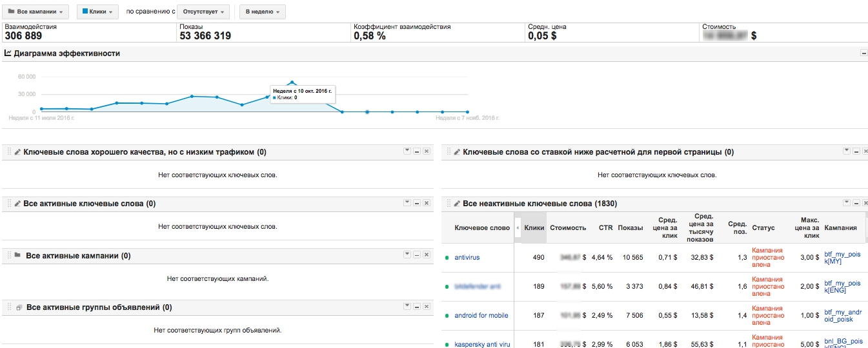Minimize 'Ключевые слова хорошего качества' widget

click(x=417, y=151)
